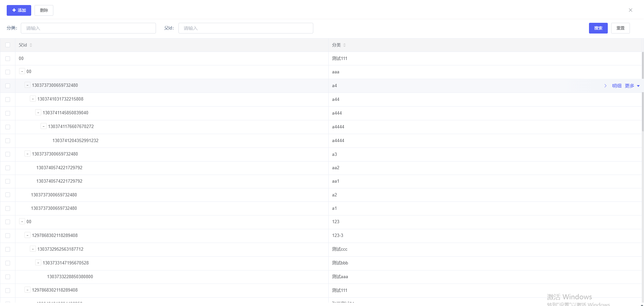This screenshot has width=644, height=306.
Task: Collapse the tree node for row 测试ccc
Action: (x=33, y=249)
